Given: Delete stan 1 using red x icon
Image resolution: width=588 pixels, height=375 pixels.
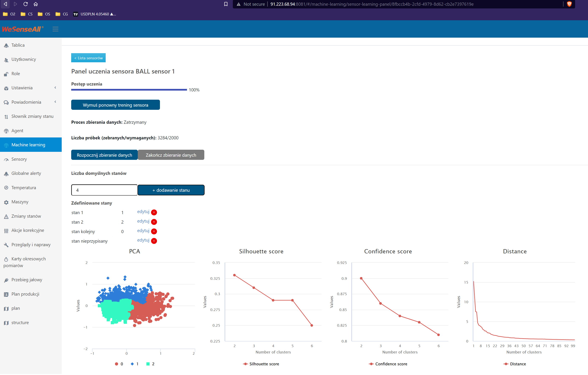Looking at the screenshot, I should [154, 212].
